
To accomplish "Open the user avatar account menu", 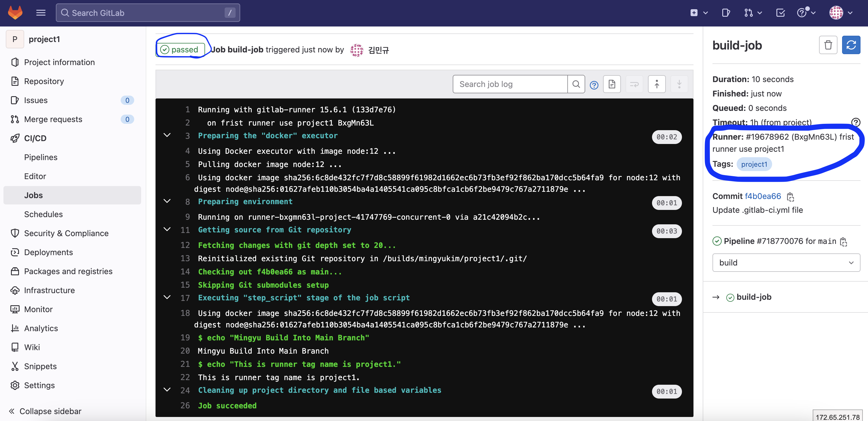I will 840,13.
